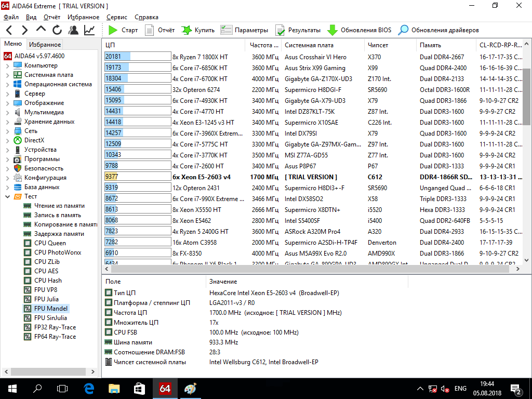Open the graph chart toolbar icon
This screenshot has height=399, width=532.
89,30
